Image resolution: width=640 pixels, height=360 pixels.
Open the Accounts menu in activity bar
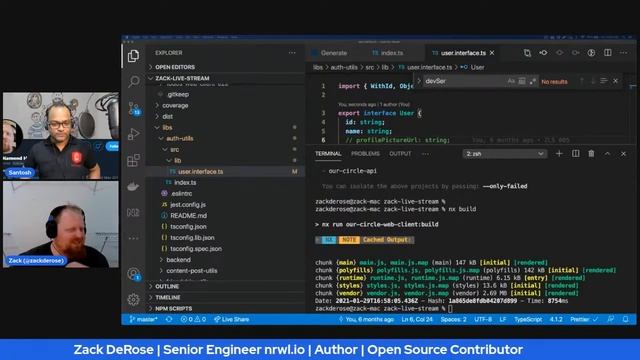point(133,274)
